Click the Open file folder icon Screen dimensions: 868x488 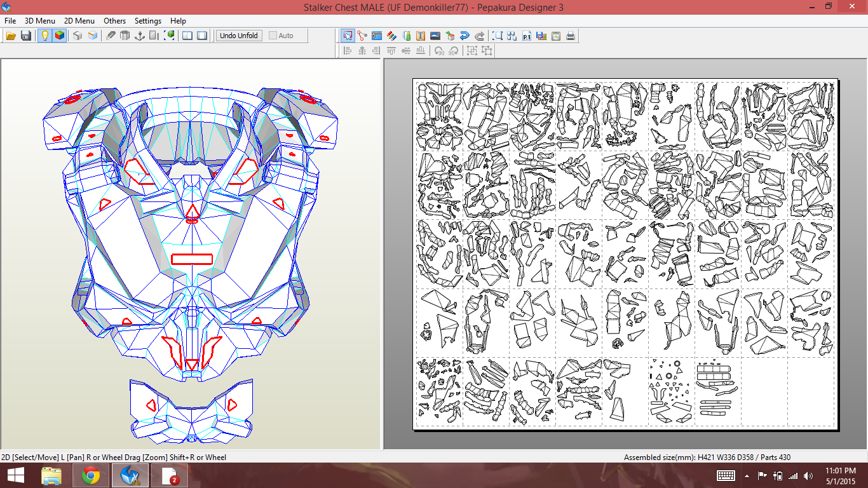tap(11, 36)
